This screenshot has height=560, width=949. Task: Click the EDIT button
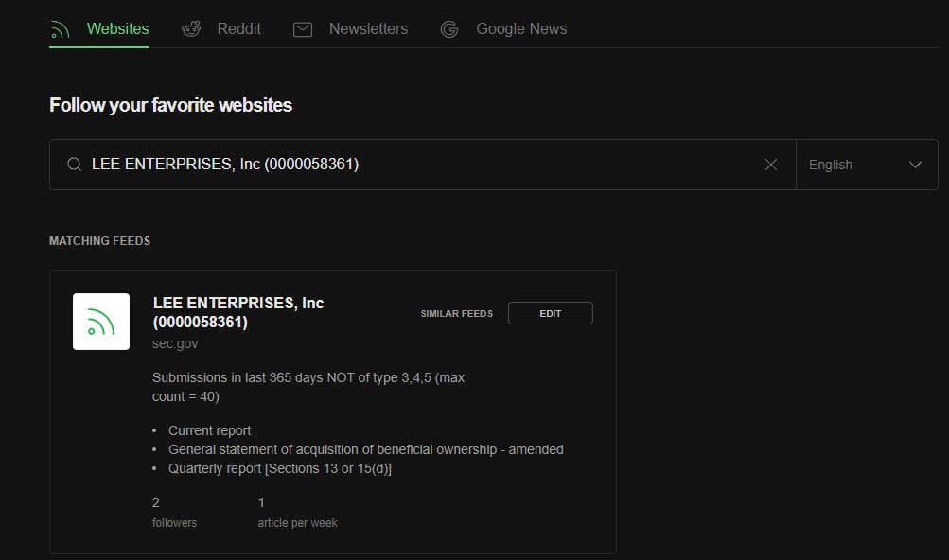[x=550, y=313]
